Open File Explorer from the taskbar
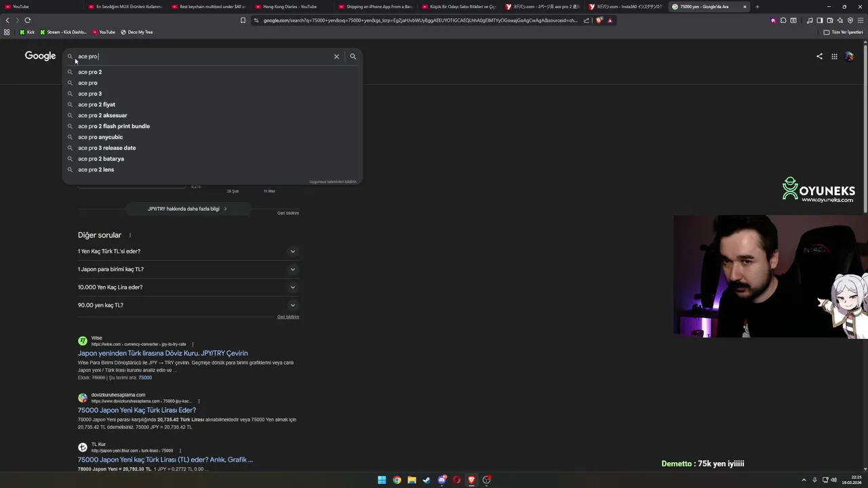The height and width of the screenshot is (488, 868). (x=412, y=480)
